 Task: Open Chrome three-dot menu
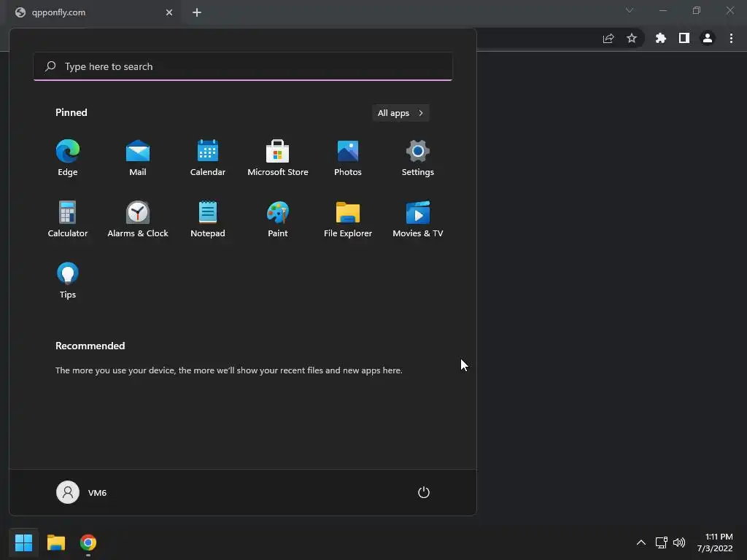coord(731,38)
